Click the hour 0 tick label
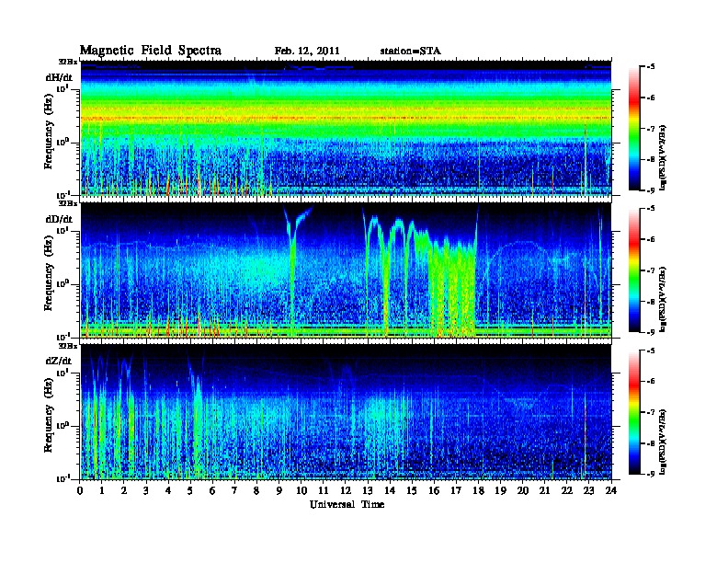Image resolution: width=728 pixels, height=563 pixels. point(80,490)
